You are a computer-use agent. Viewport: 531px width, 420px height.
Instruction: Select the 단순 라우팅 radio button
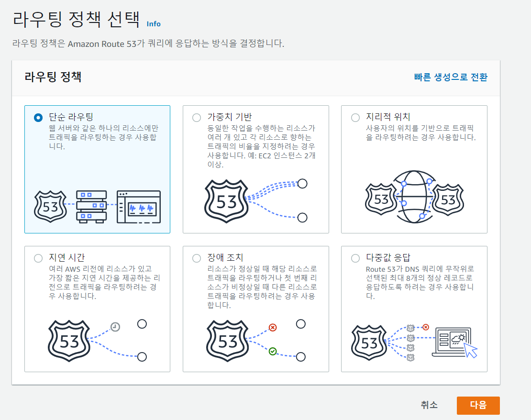[x=38, y=118]
